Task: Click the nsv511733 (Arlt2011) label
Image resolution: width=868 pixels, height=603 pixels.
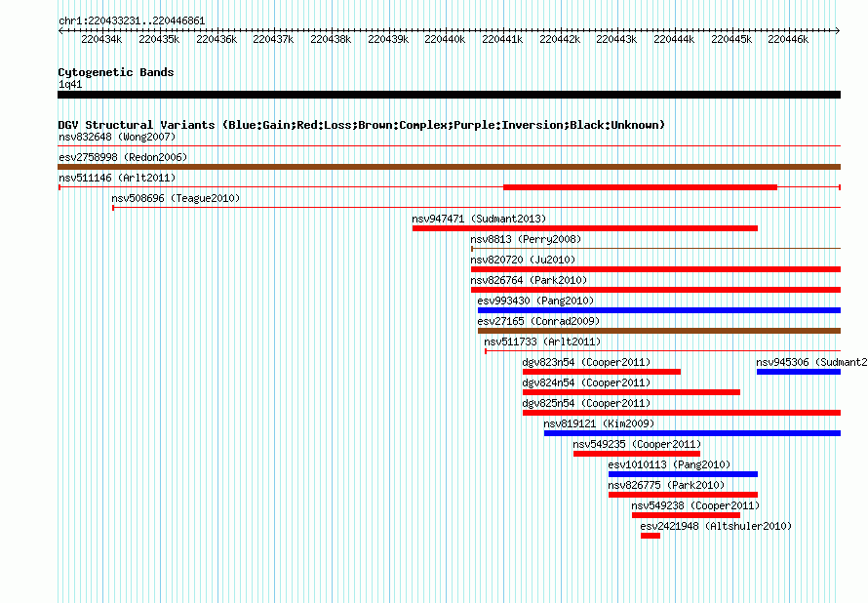Action: coord(542,342)
